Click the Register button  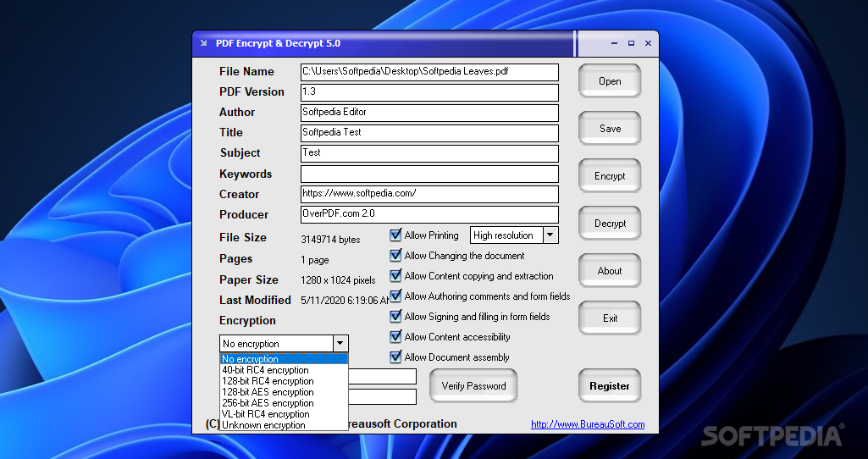(610, 386)
